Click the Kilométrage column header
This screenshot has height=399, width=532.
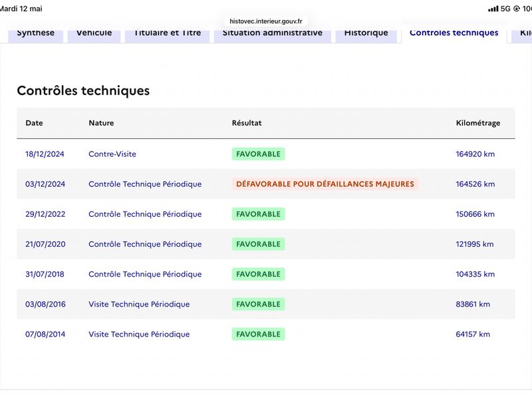[477, 123]
